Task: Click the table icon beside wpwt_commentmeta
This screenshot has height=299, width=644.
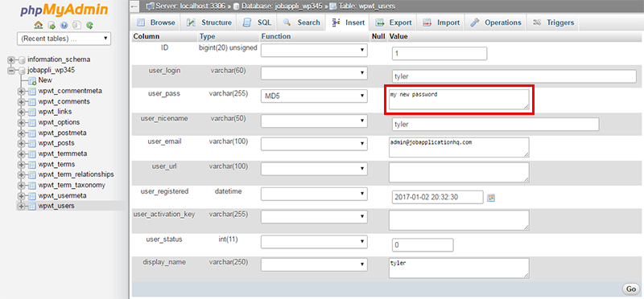Action: (x=32, y=91)
